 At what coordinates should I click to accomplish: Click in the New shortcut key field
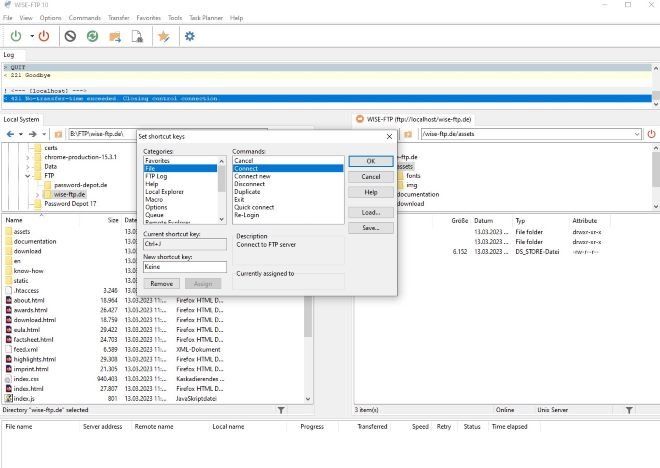point(185,267)
